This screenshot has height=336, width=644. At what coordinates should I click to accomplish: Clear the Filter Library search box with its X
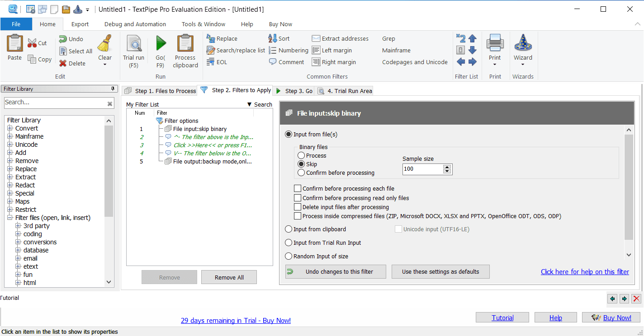pos(110,104)
